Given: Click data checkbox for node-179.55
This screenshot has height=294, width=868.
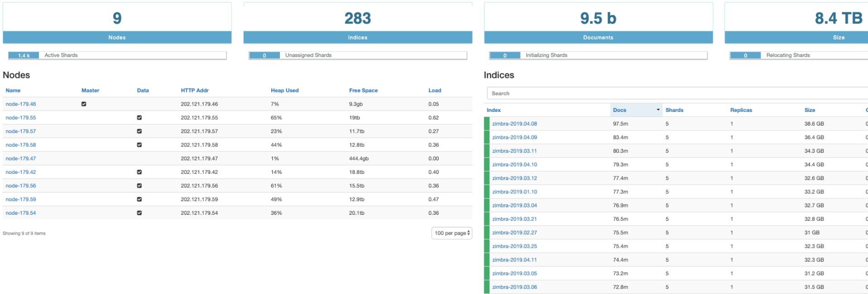Looking at the screenshot, I should pos(139,118).
